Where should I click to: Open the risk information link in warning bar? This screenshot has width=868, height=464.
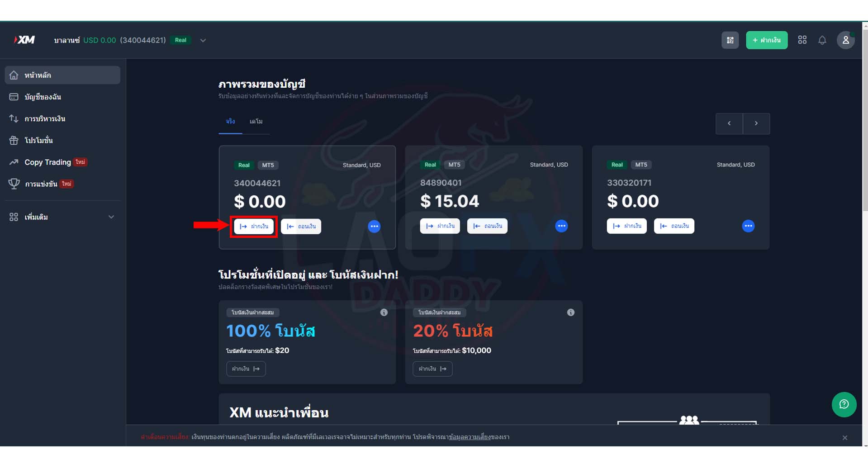click(470, 437)
